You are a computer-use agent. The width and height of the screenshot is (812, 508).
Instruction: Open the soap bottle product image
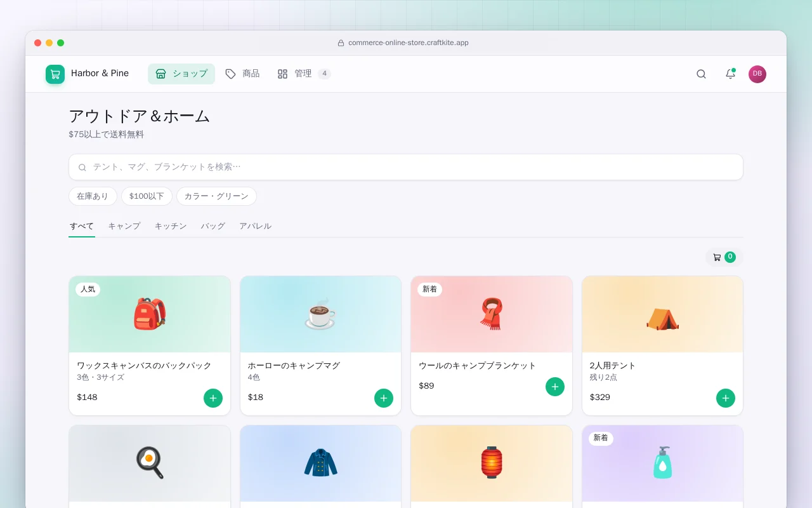click(662, 464)
